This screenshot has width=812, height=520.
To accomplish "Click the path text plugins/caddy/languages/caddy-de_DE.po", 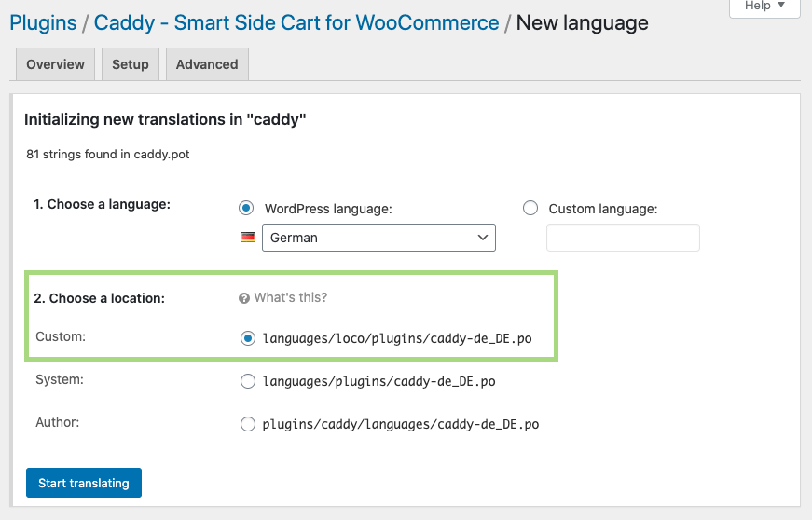I will 401,424.
